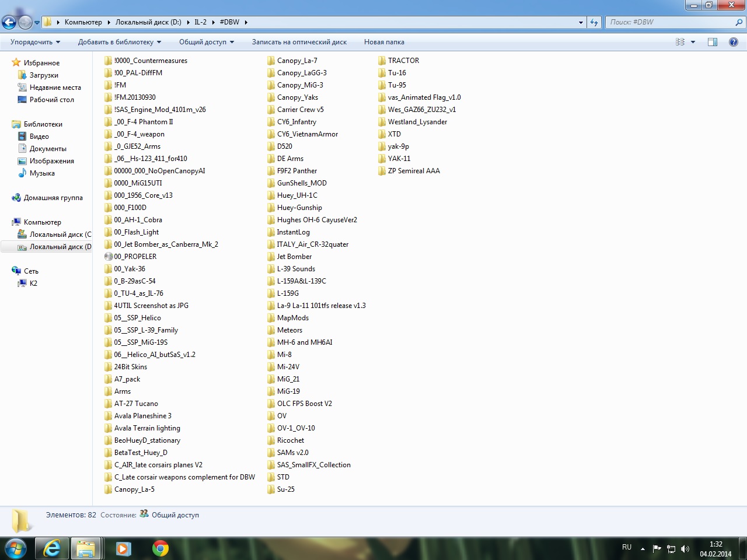This screenshot has width=747, height=560.
Task: Click the ZP Semireal AAA folder icon
Action: (x=382, y=171)
